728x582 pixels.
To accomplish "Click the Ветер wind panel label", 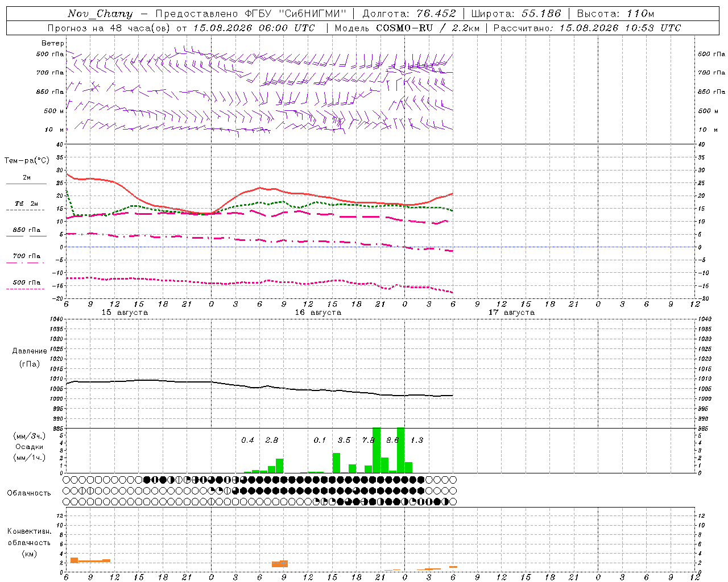I will point(53,43).
